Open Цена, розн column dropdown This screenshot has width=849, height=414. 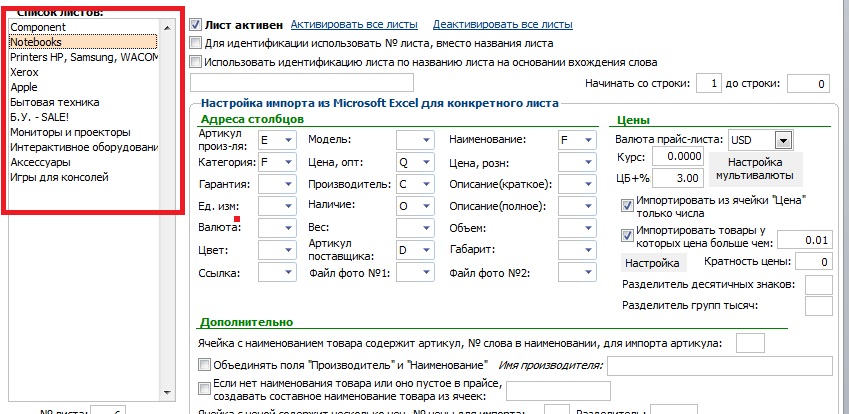coord(589,162)
